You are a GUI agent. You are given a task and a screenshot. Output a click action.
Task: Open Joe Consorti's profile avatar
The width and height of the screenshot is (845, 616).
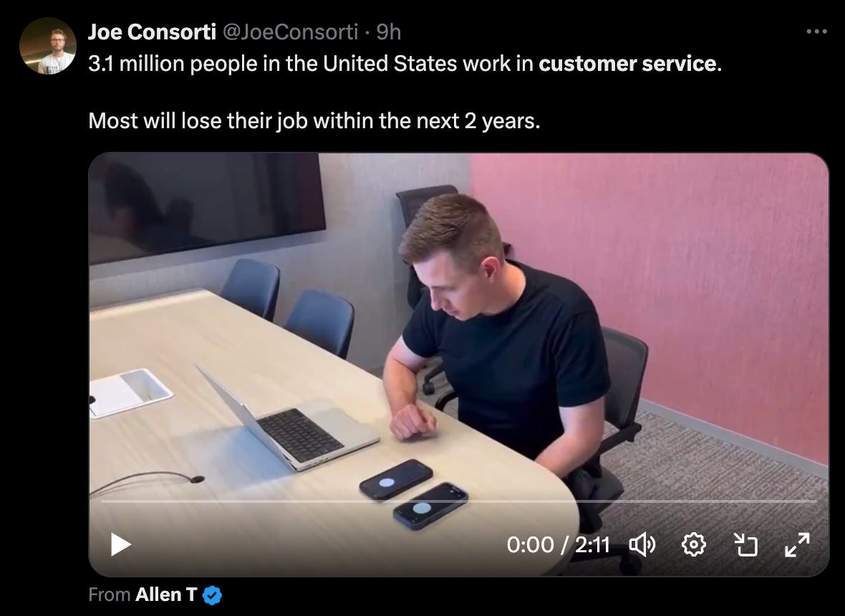[x=48, y=46]
